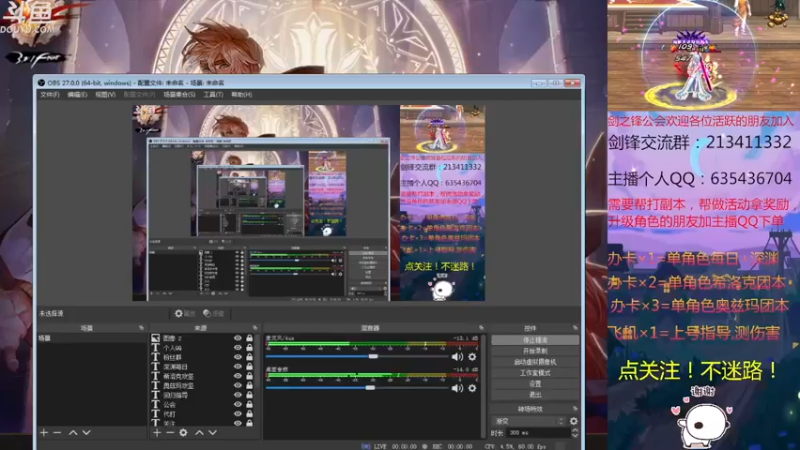Viewport: 800px width, 450px height.
Task: Click the transition duration 300 ms field
Action: [x=538, y=433]
